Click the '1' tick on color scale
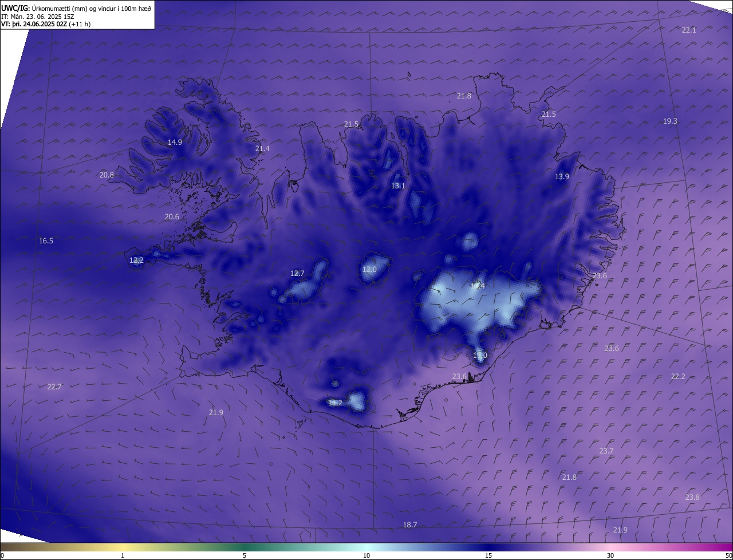This screenshot has width=733, height=560. 123,556
